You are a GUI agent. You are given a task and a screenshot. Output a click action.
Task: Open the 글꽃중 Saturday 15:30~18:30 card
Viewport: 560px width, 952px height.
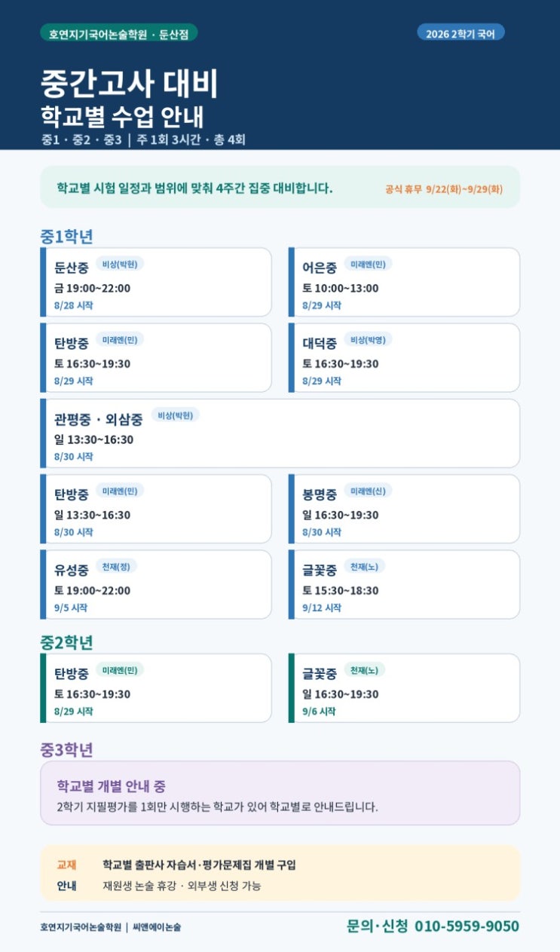tap(404, 584)
